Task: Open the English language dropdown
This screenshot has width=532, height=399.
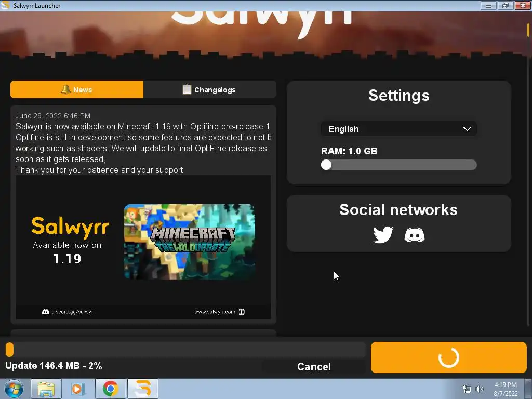Action: (x=398, y=129)
